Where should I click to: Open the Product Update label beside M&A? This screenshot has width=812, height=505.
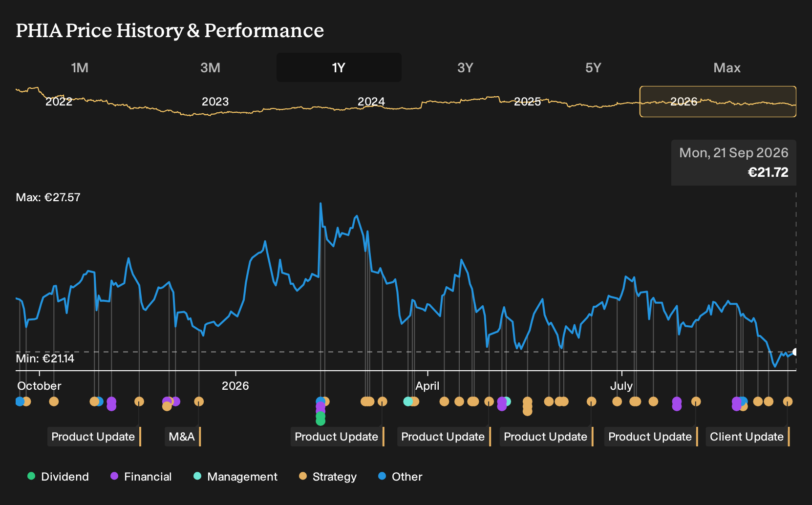click(x=94, y=437)
